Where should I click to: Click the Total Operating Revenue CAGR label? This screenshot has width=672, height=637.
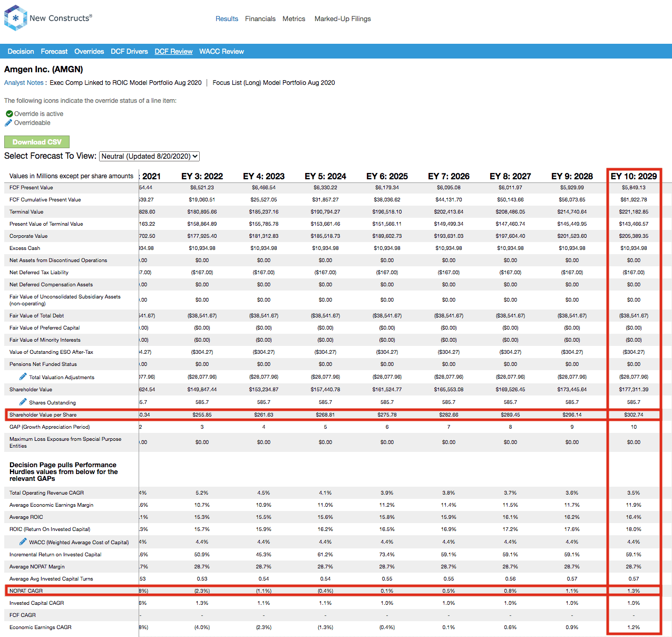pyautogui.click(x=46, y=493)
